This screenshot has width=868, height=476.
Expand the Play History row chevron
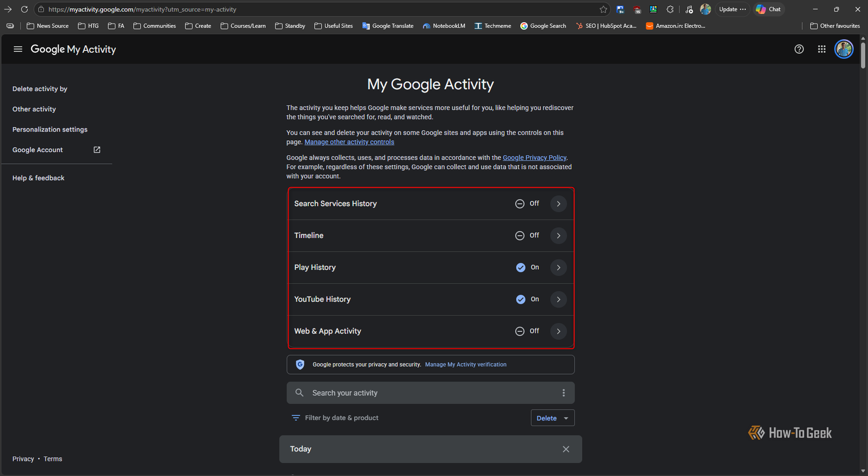(558, 268)
